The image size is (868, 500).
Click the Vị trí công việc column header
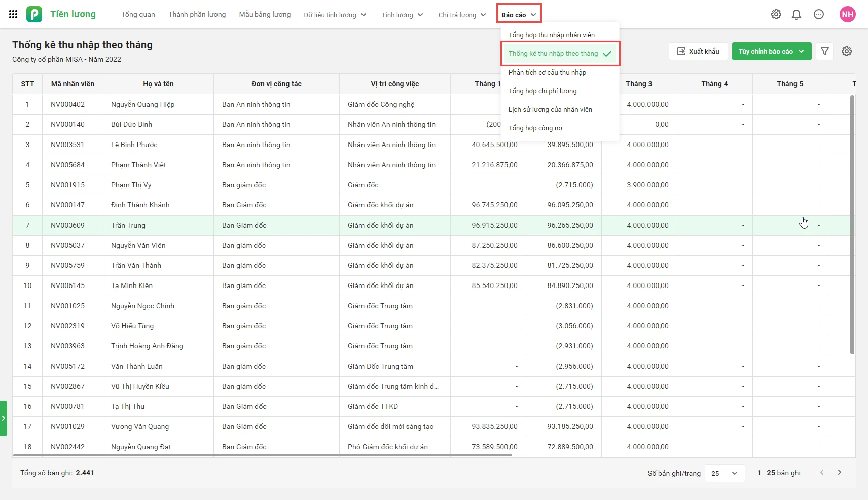click(x=395, y=84)
